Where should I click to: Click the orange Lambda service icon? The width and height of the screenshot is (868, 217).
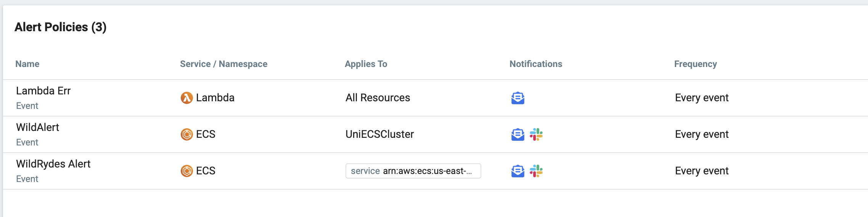click(186, 98)
